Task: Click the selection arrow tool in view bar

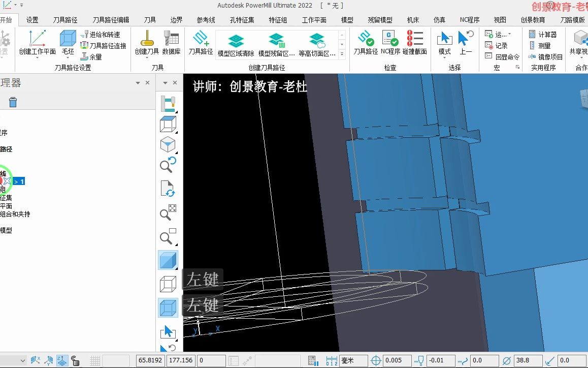Action: [x=168, y=331]
